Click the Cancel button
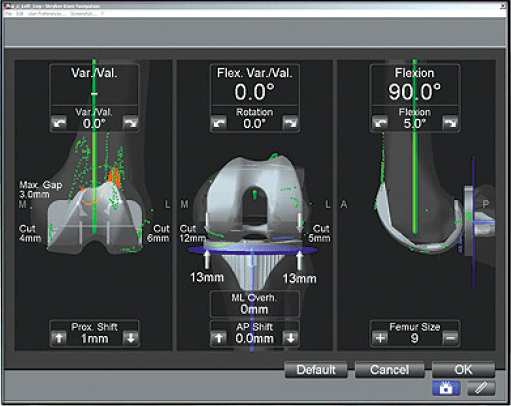511x406 pixels. pos(389,370)
